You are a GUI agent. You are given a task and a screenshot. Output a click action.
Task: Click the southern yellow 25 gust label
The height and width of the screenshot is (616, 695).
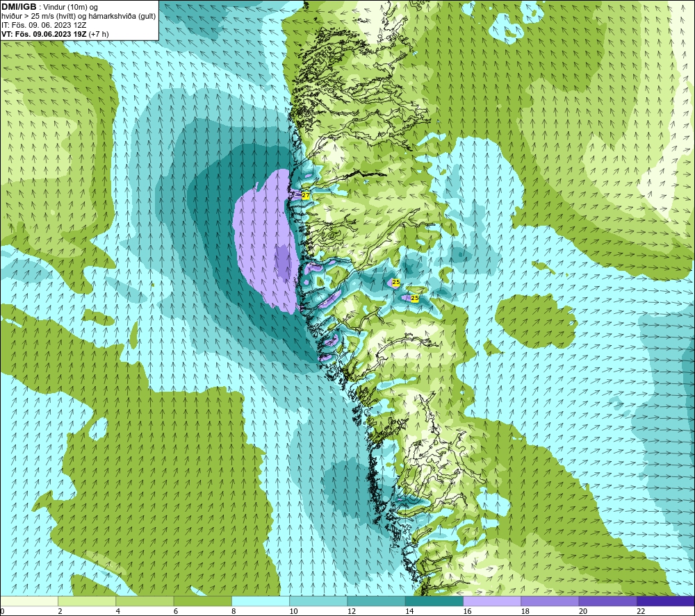pyautogui.click(x=414, y=299)
